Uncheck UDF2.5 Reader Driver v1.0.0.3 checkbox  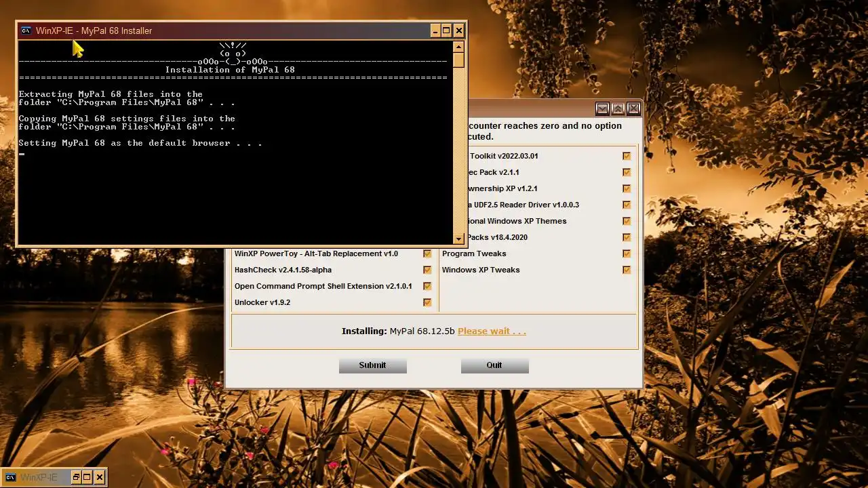627,205
